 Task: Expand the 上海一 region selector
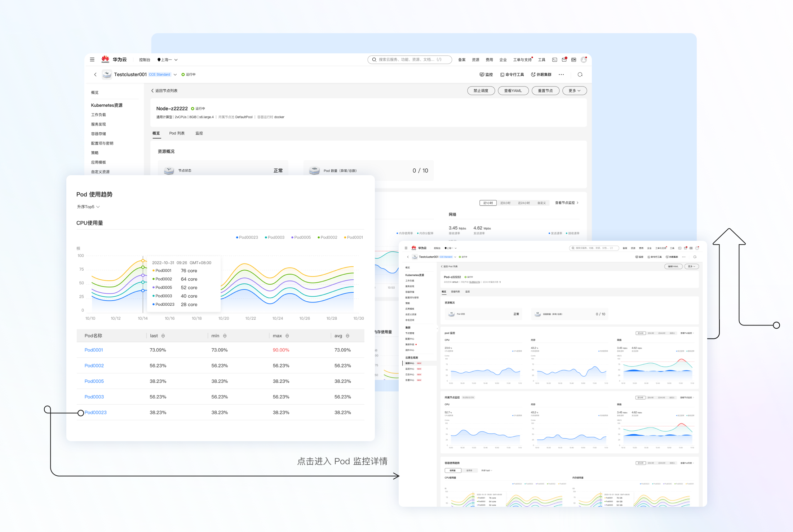point(168,60)
